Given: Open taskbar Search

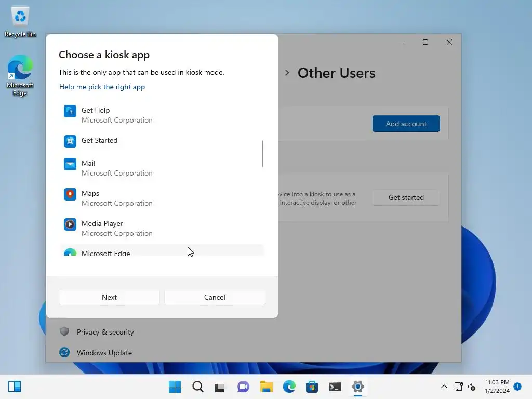Looking at the screenshot, I should pyautogui.click(x=198, y=387).
